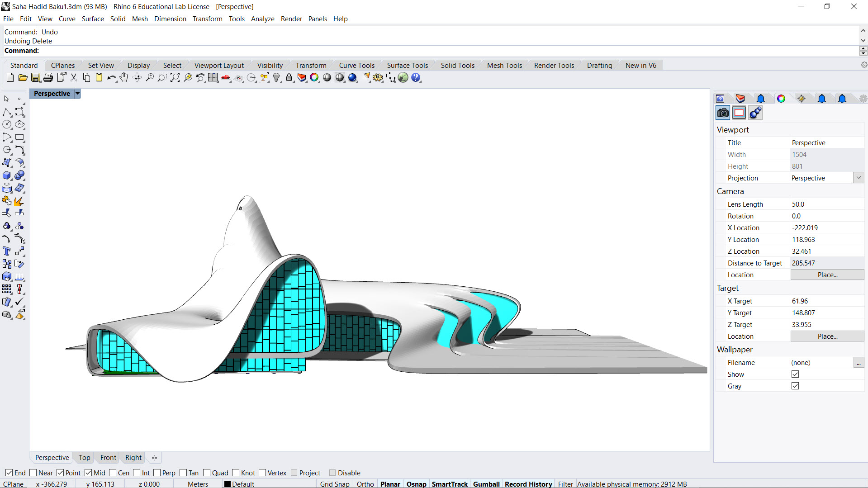The height and width of the screenshot is (488, 868).
Task: Toggle the Point osnap checkbox
Action: tap(60, 473)
